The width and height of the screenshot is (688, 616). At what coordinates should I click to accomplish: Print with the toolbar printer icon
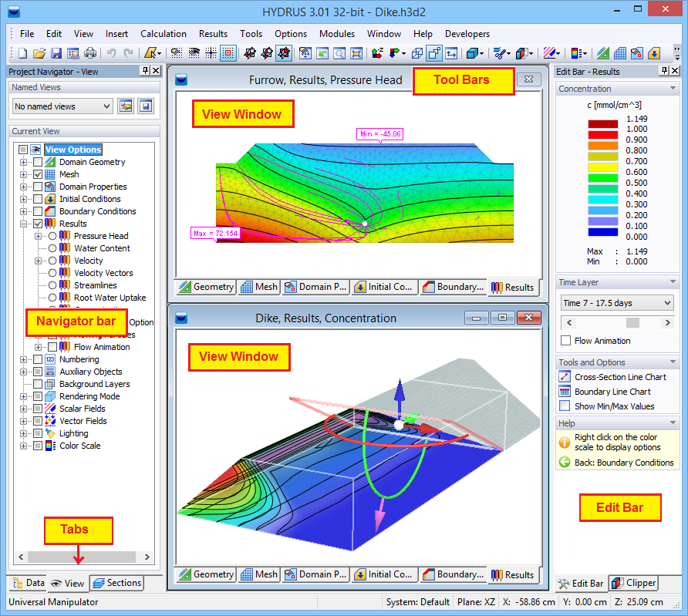90,53
